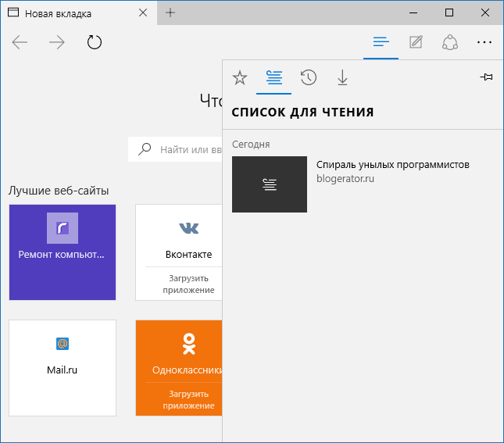The height and width of the screenshot is (443, 504).
Task: Open the 'Ремонт компьют...' site tile
Action: [63, 252]
